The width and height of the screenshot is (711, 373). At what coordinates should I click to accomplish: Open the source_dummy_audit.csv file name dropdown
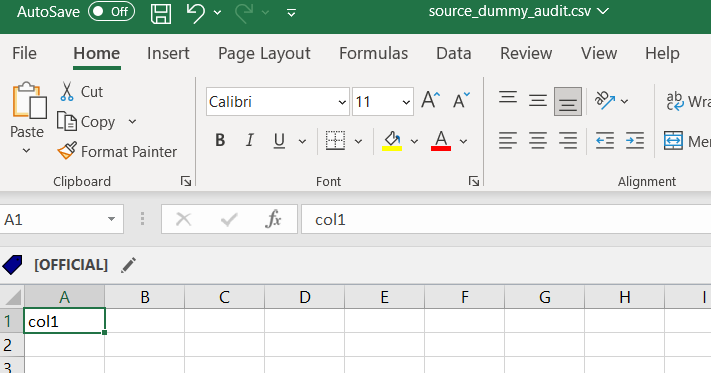coord(603,11)
